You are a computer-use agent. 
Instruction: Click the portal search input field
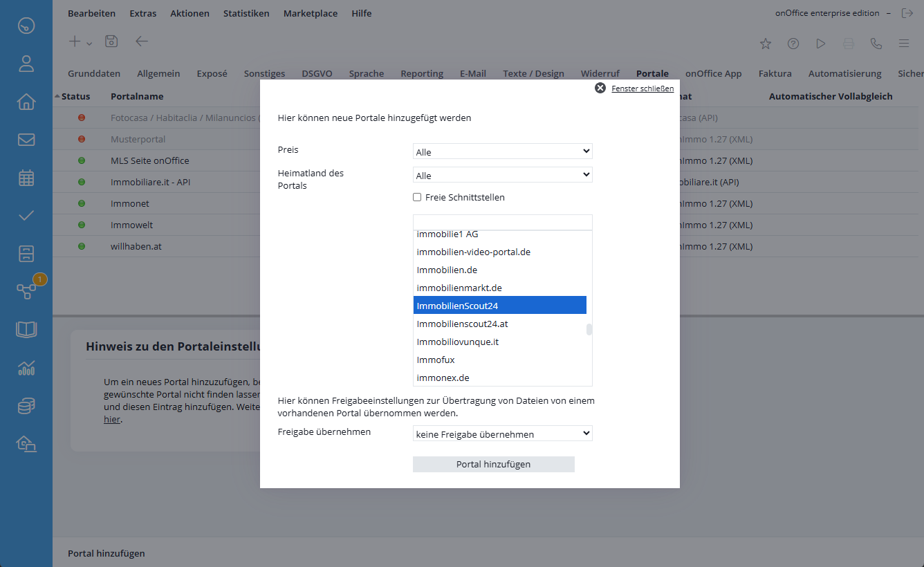click(502, 222)
